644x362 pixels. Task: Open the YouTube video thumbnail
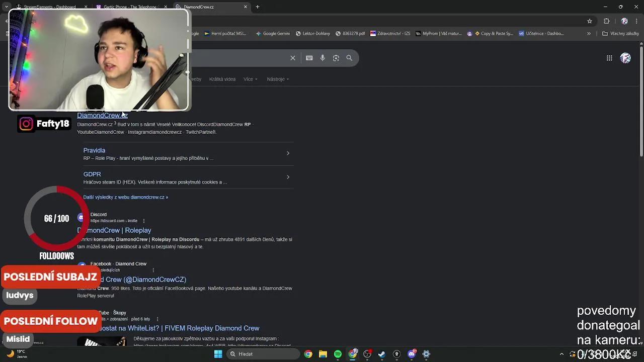102,341
